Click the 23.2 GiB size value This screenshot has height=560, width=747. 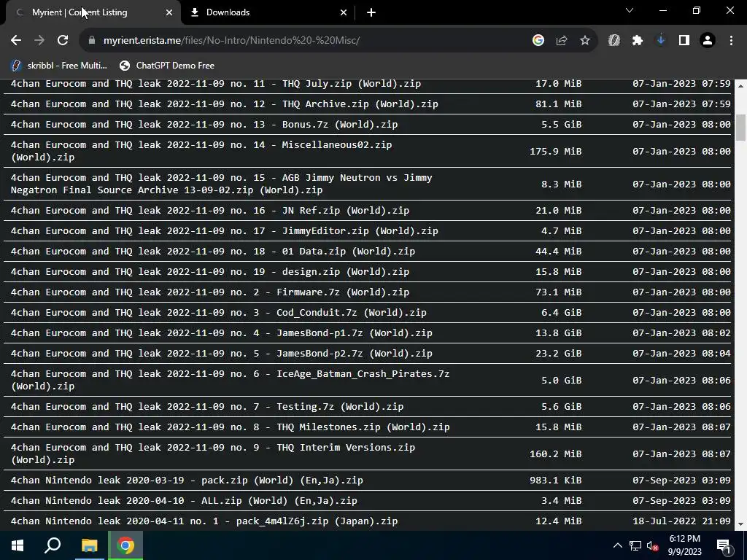[x=558, y=354]
